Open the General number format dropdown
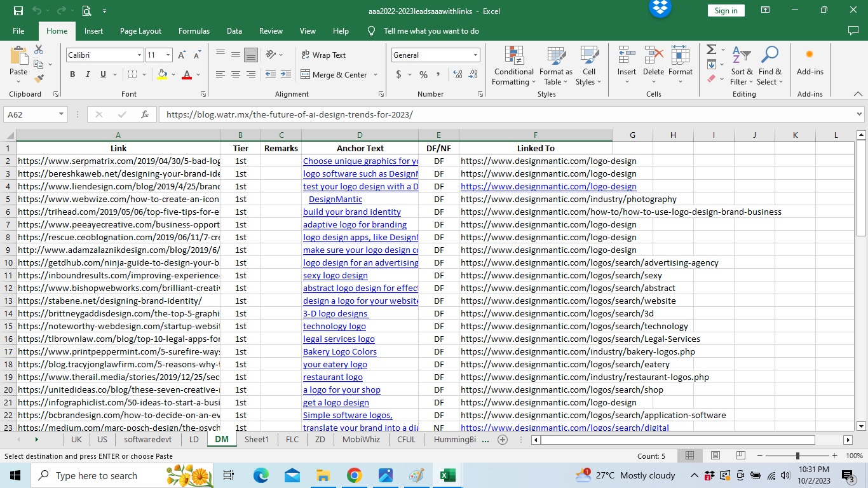Viewport: 868px width, 488px height. (475, 55)
